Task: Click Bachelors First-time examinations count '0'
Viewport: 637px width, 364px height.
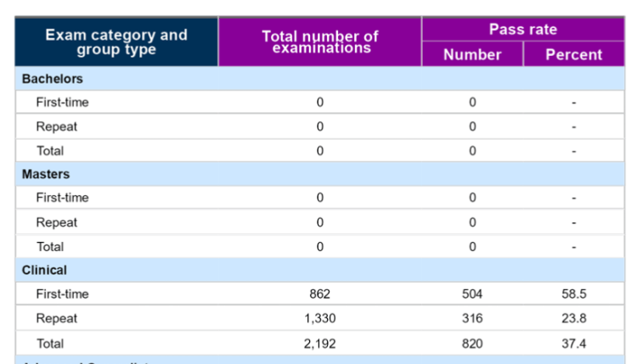Action: click(320, 103)
